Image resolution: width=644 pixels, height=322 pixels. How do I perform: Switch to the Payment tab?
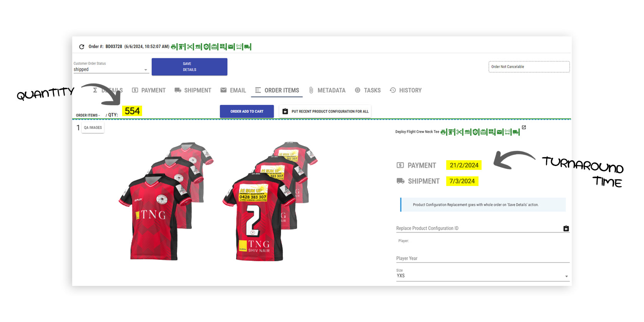pyautogui.click(x=149, y=90)
